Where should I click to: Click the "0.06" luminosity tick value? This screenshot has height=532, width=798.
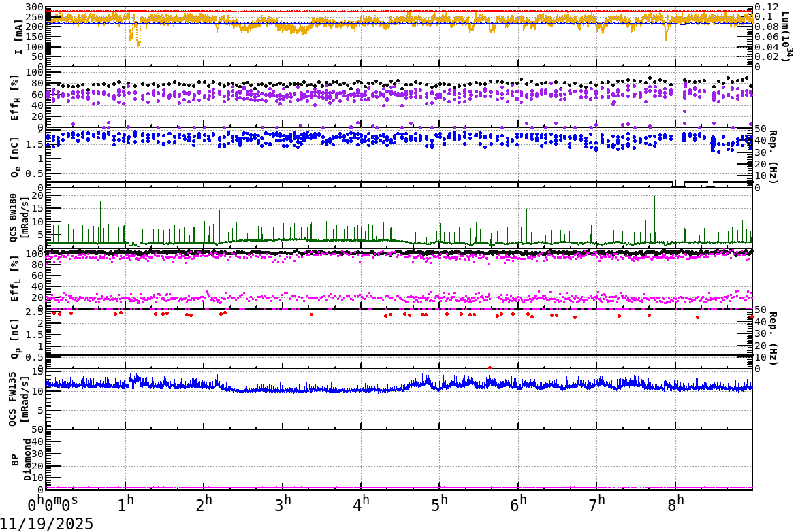[767, 37]
